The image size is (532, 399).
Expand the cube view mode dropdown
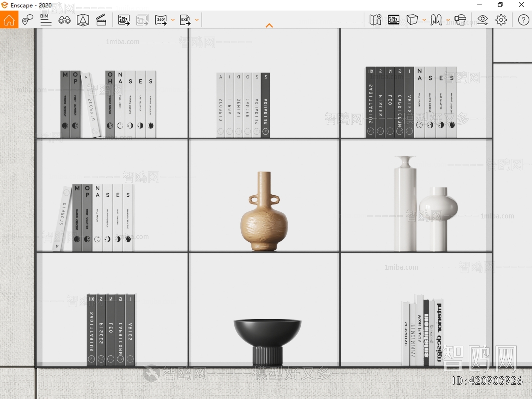[x=424, y=20]
